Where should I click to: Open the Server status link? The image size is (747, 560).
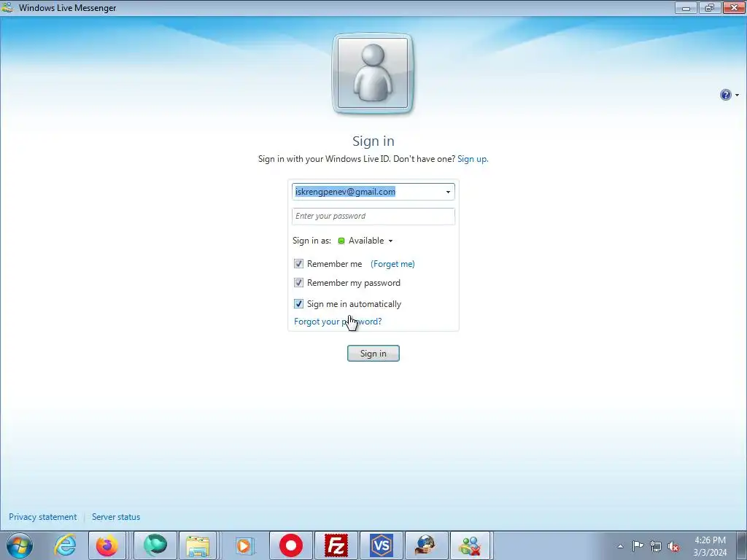[116, 517]
